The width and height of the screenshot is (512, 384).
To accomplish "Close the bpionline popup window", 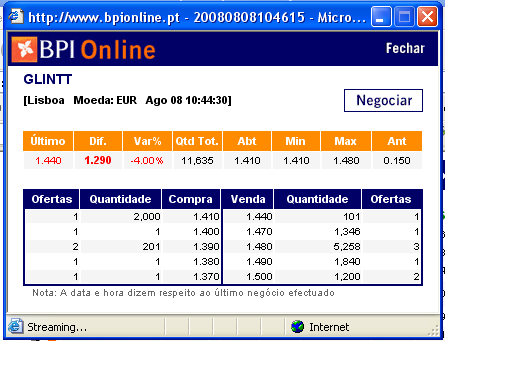I will click(427, 16).
